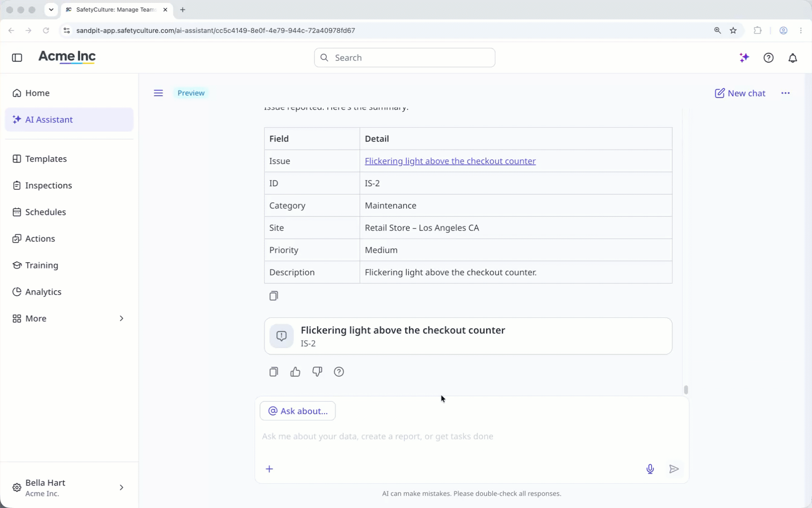Screen dimensions: 812x508
Task: Open Schedules in sidebar
Action: click(69, 212)
